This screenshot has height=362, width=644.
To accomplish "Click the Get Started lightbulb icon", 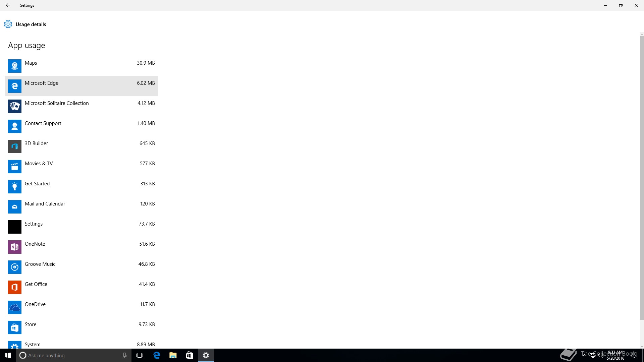I will click(15, 187).
